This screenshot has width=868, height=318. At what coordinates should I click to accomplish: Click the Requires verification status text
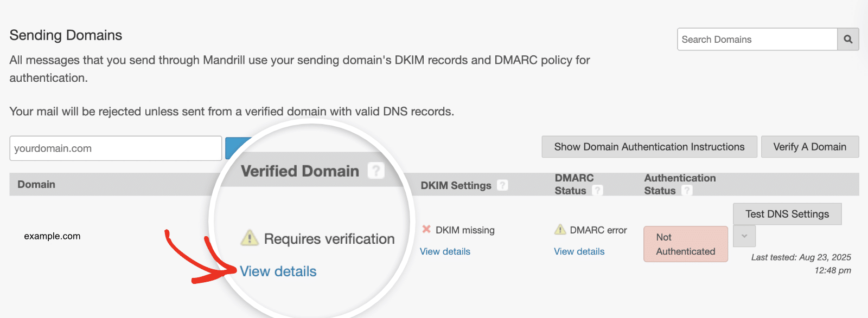(329, 239)
